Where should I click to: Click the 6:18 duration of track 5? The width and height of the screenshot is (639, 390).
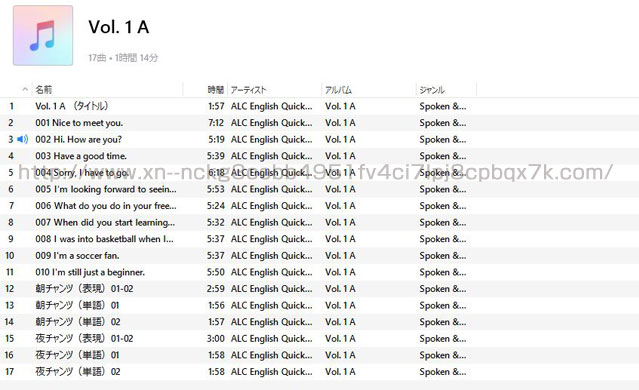pos(216,173)
